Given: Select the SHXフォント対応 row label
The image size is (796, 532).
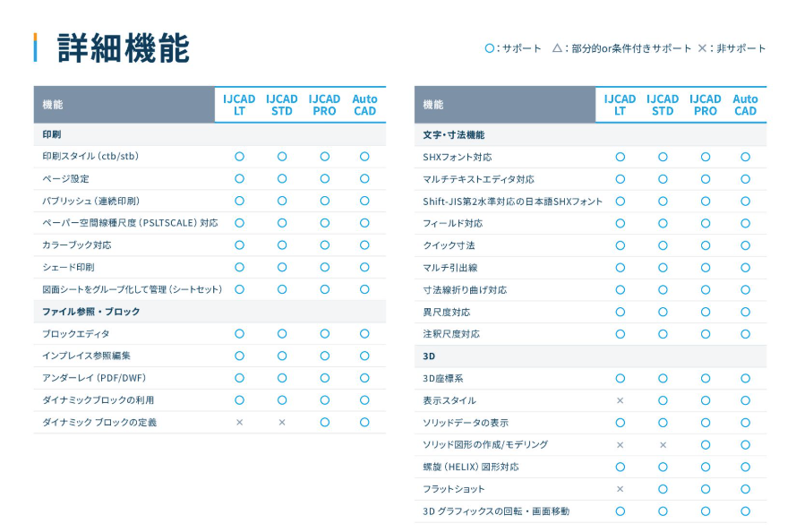Looking at the screenshot, I should point(458,157).
